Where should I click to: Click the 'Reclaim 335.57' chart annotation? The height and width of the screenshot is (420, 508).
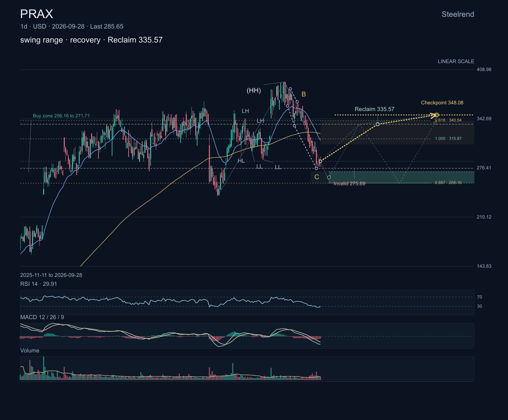(375, 109)
